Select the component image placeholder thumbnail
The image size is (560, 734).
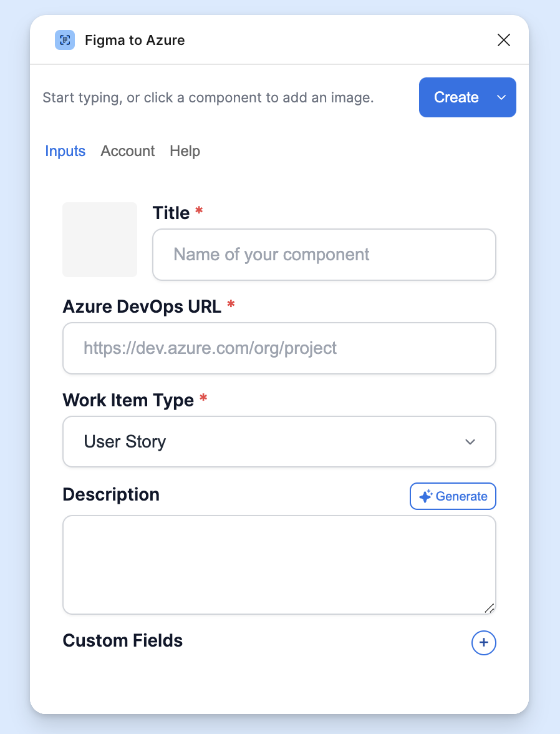coord(100,240)
